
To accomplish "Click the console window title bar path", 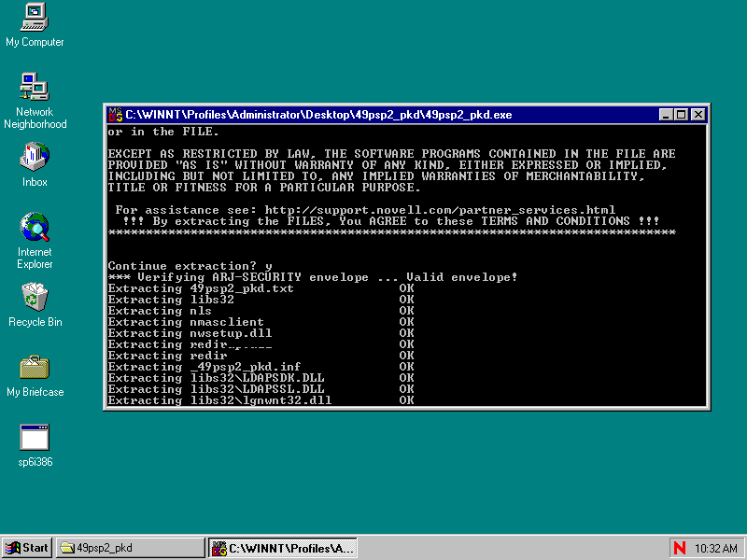I will [x=318, y=115].
